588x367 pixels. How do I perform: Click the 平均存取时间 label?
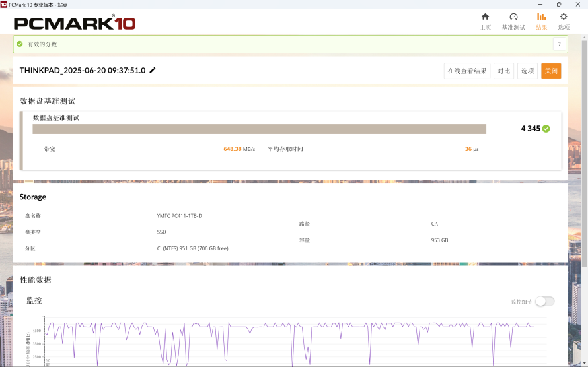[x=285, y=149]
